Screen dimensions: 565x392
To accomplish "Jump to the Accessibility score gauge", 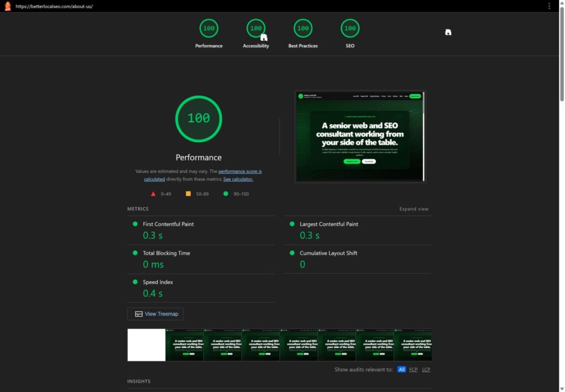I will coord(256,33).
